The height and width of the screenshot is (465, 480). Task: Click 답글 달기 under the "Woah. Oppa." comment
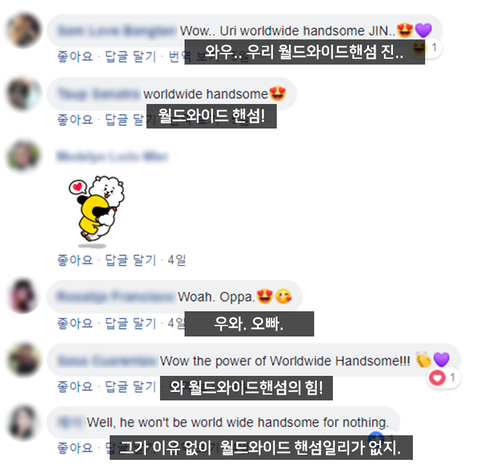point(131,323)
